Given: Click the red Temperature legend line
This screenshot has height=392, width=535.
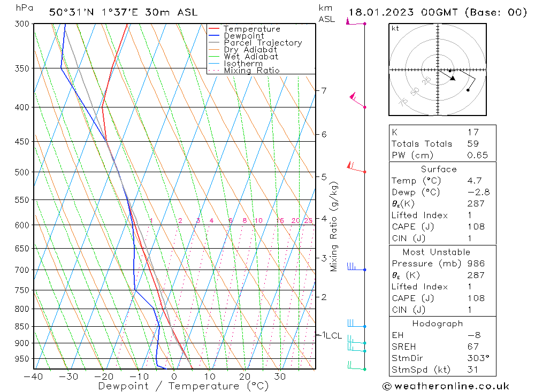Looking at the screenshot, I should point(214,29).
